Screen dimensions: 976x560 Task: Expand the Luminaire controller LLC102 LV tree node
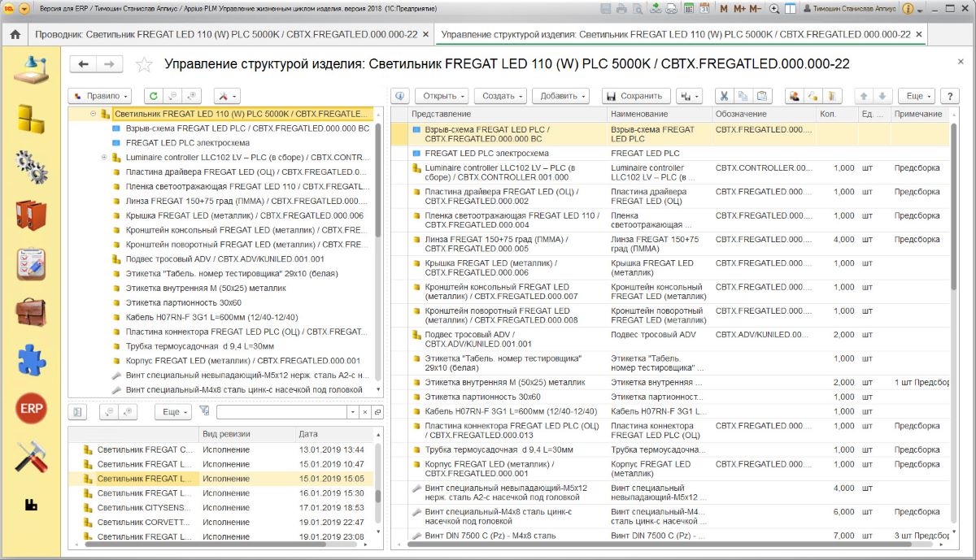point(104,157)
